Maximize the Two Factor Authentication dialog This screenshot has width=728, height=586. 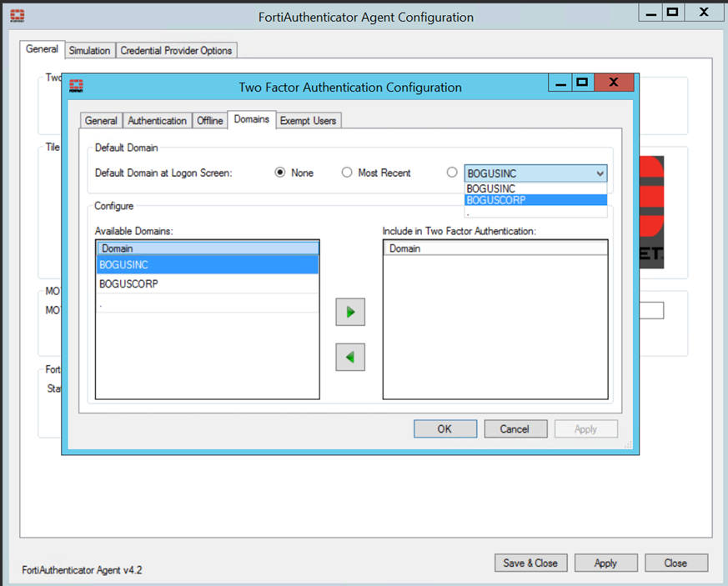(582, 83)
